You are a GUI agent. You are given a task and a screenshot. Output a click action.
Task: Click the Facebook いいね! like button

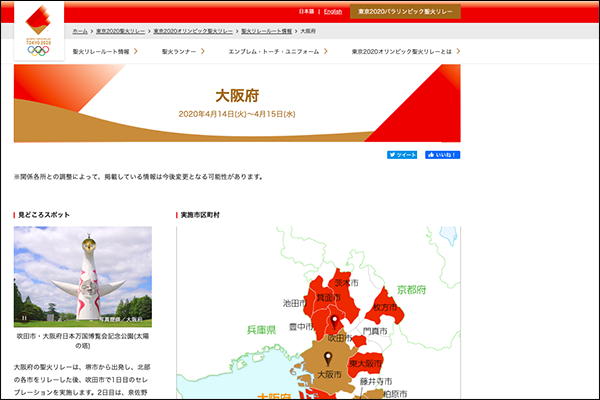click(442, 155)
